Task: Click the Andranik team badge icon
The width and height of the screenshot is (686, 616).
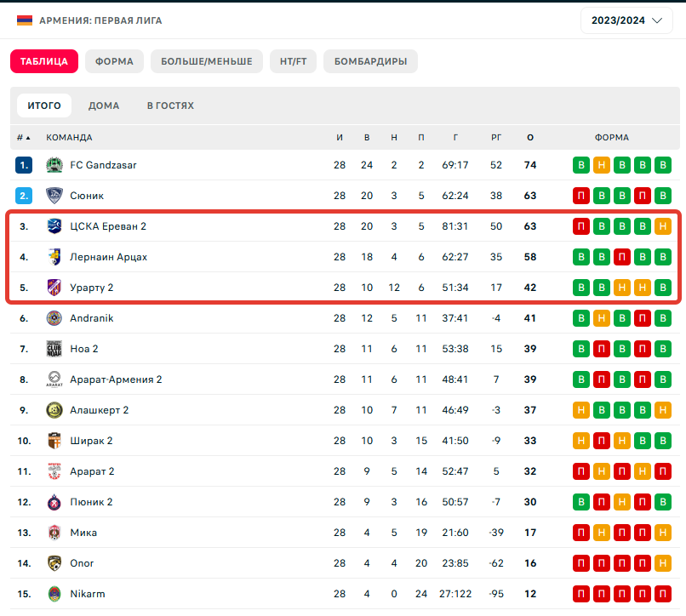Action: [x=54, y=318]
